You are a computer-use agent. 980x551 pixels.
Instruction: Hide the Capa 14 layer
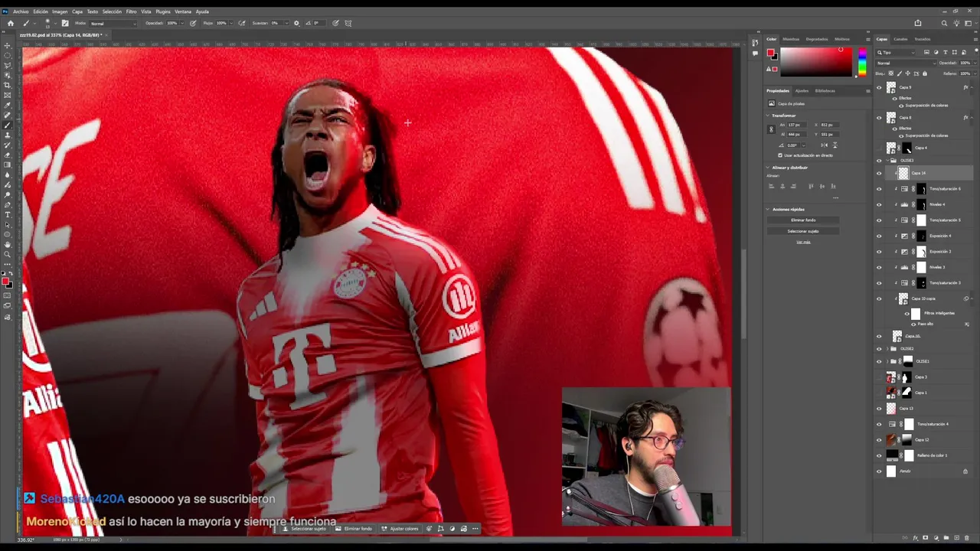point(879,173)
